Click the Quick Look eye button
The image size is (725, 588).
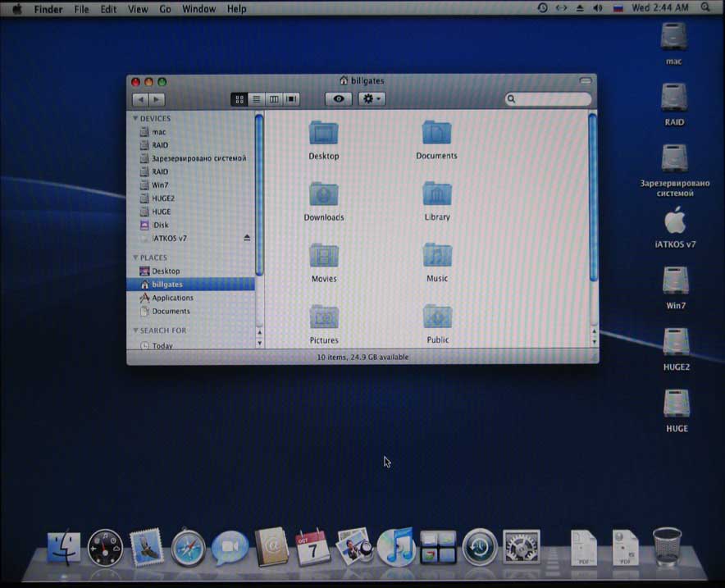tap(339, 99)
